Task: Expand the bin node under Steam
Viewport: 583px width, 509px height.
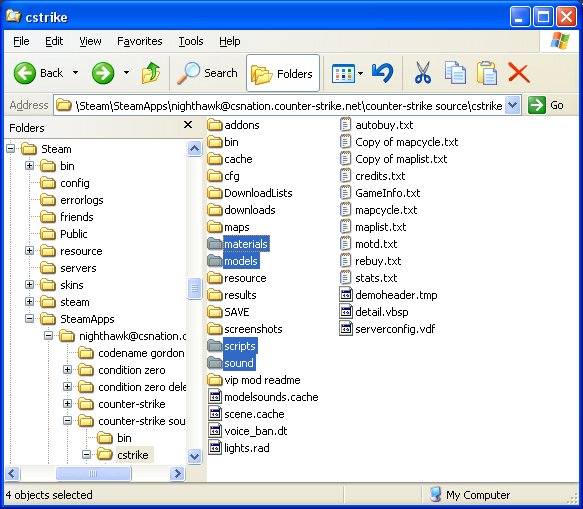Action: (x=29, y=166)
